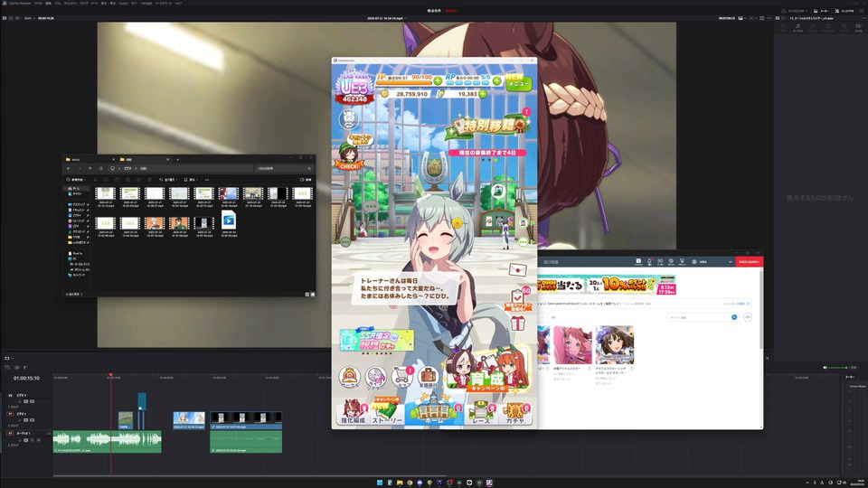Open the sort dropdown left of the DMM game count
868x488 pixels.
point(542,317)
